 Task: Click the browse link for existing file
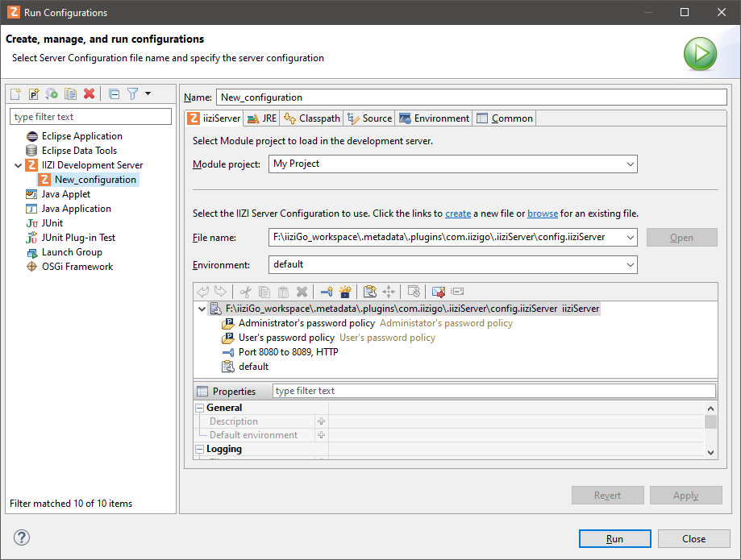click(x=543, y=214)
